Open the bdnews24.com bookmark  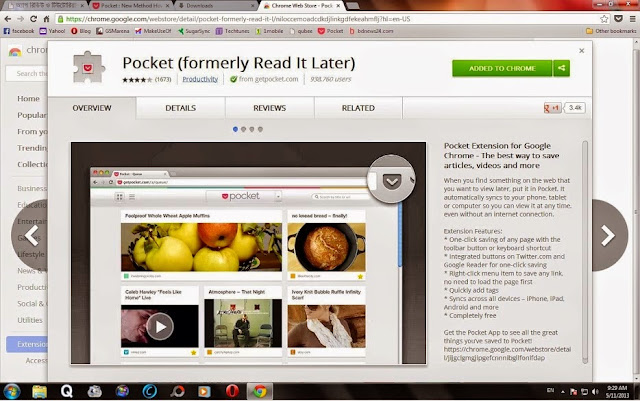pyautogui.click(x=371, y=31)
